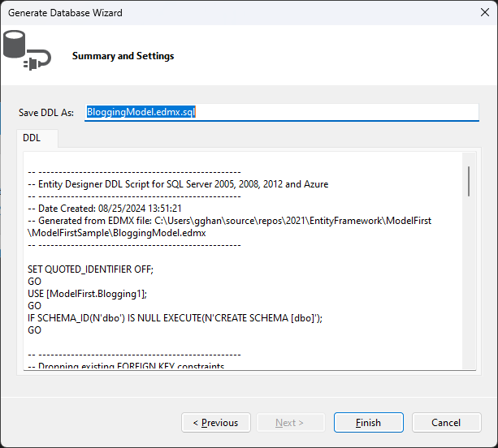498x448 pixels.
Task: Click the Summary and Settings heading
Action: coord(123,57)
